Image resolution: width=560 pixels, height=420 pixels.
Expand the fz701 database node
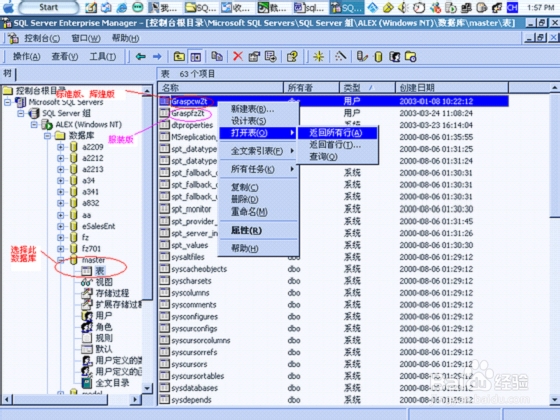click(x=60, y=249)
